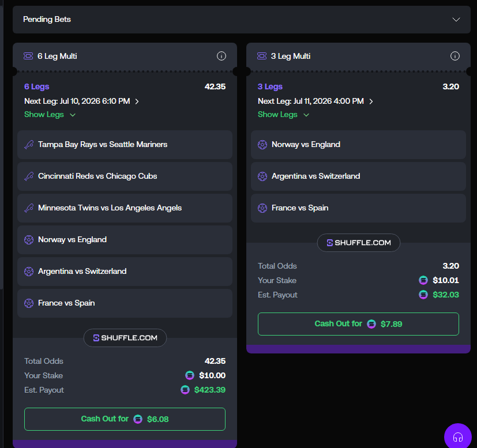Click SHUFFLE.COM badge on 3 Leg Multi card
Image resolution: width=477 pixels, height=448 pixels.
[x=359, y=243]
